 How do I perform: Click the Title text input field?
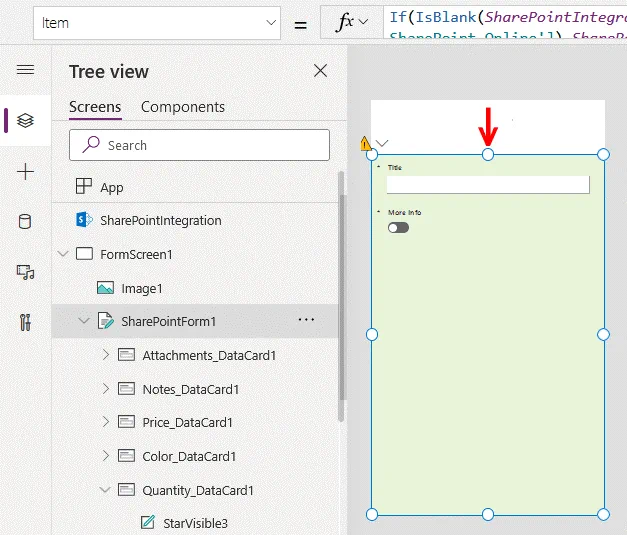(487, 185)
